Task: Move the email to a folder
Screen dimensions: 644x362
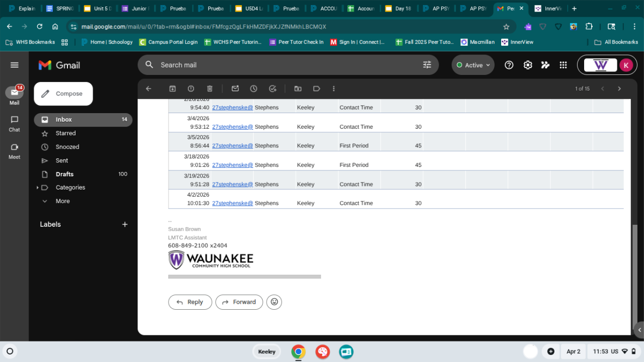Action: tap(298, 88)
